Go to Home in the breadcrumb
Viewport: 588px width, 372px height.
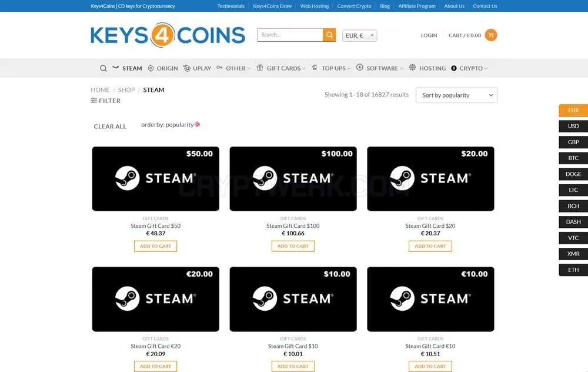click(100, 89)
